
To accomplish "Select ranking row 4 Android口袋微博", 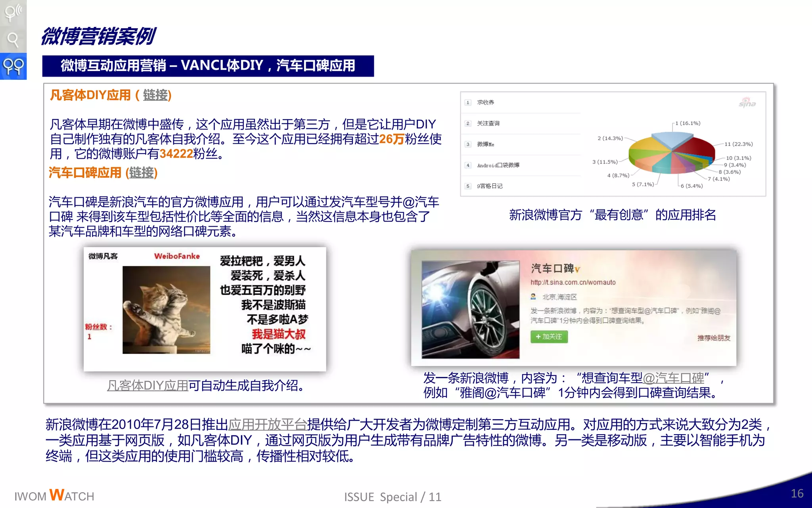I will coord(521,165).
